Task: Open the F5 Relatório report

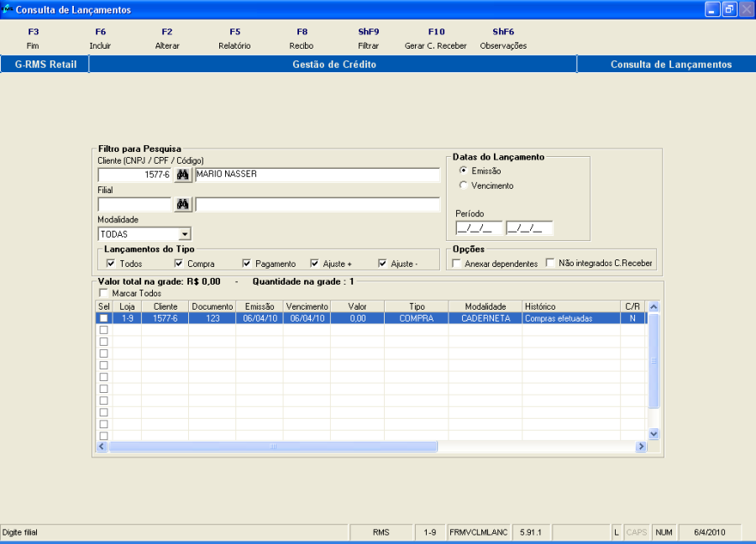Action: coord(234,39)
